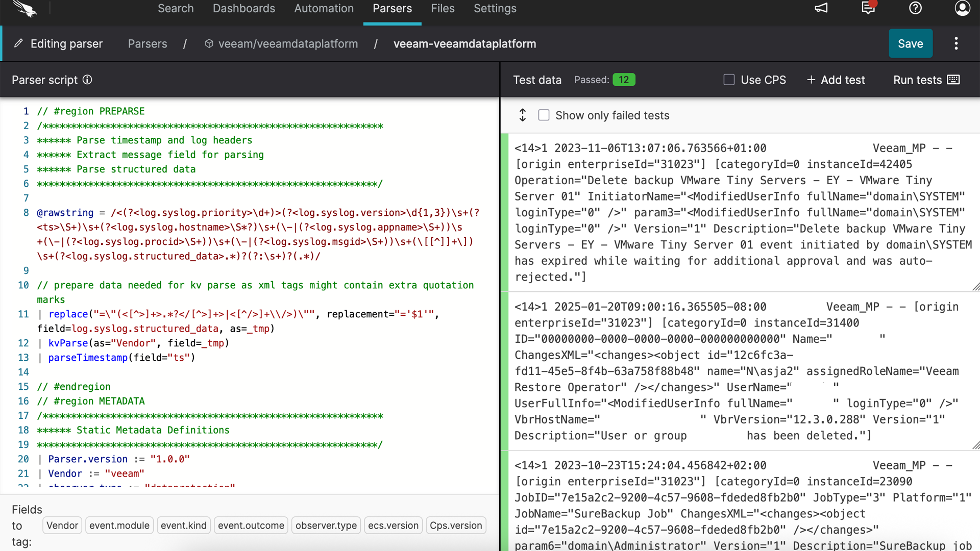This screenshot has width=980, height=551.
Task: Open the help question mark icon
Action: click(915, 8)
